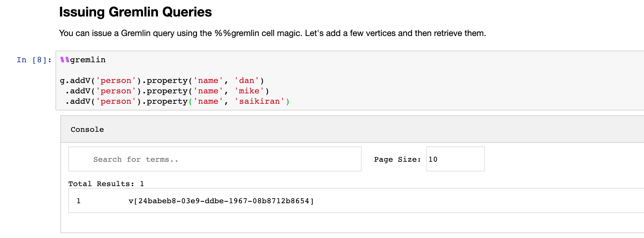Place cursor on the 'saikiran' string

259,101
